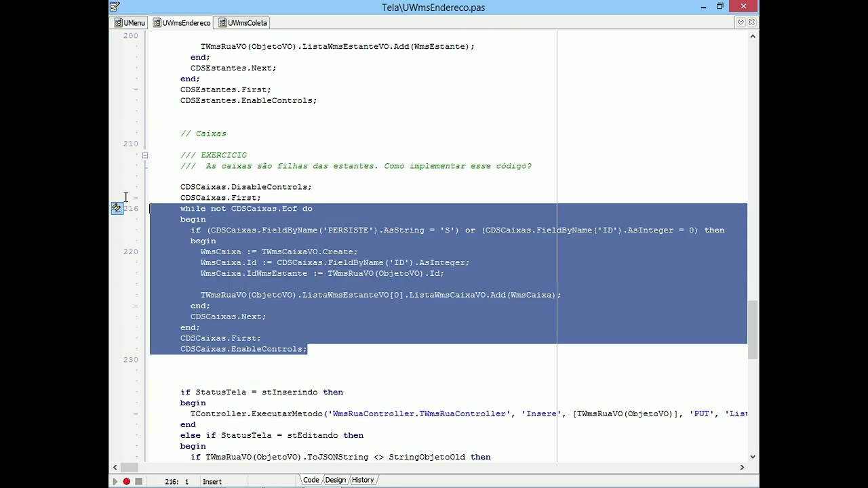
Task: Click the 'WmsCaixa := TWmsCaixaVO.Create;' line
Action: click(x=279, y=251)
